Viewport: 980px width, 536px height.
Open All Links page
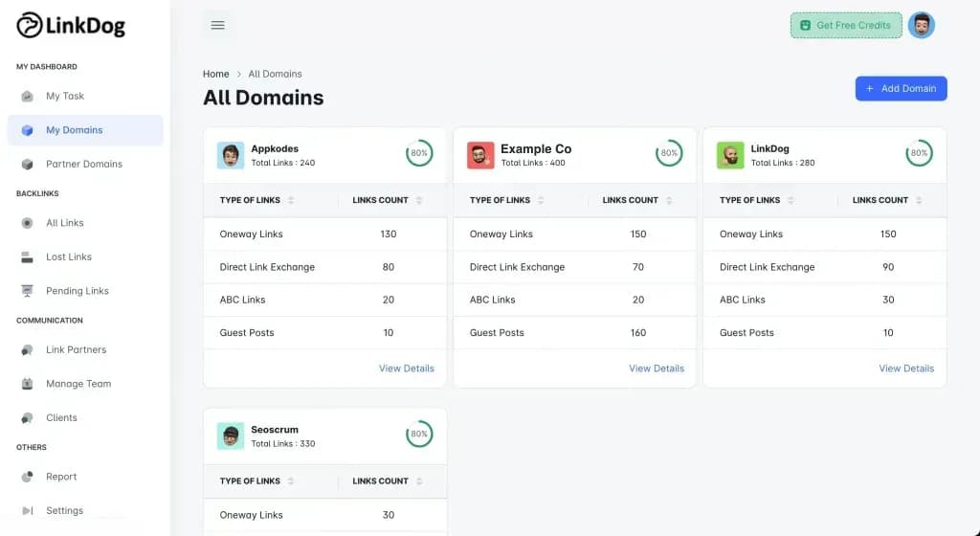point(85,223)
